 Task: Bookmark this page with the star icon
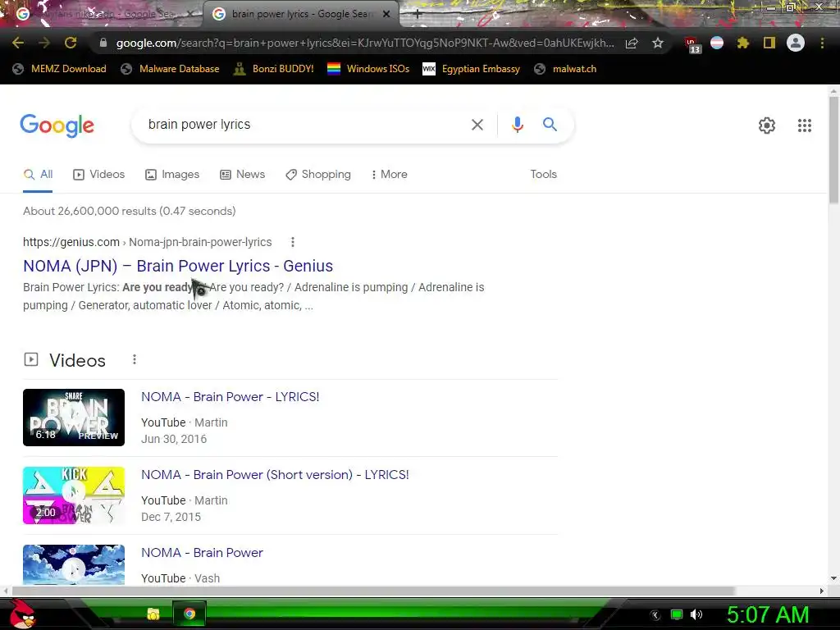pyautogui.click(x=658, y=43)
